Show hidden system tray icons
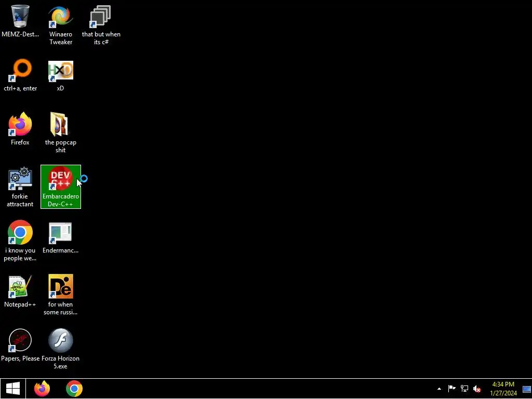The image size is (532, 399). coord(439,389)
